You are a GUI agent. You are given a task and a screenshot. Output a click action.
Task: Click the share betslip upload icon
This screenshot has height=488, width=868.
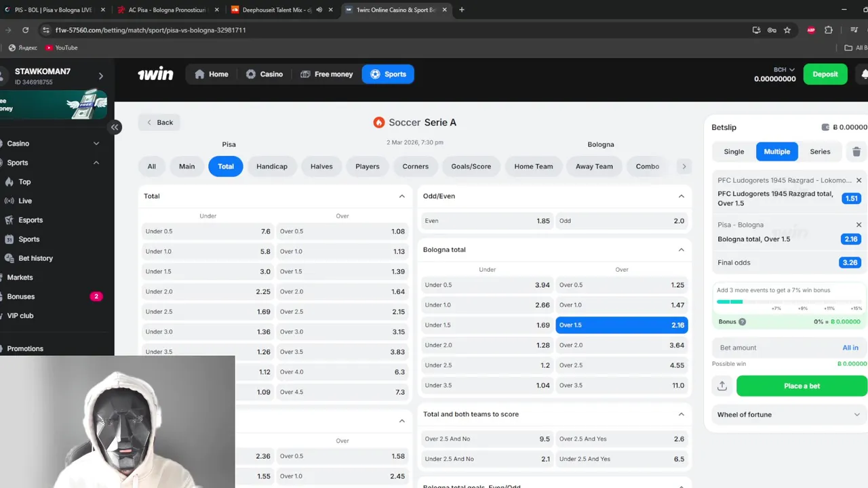(722, 386)
